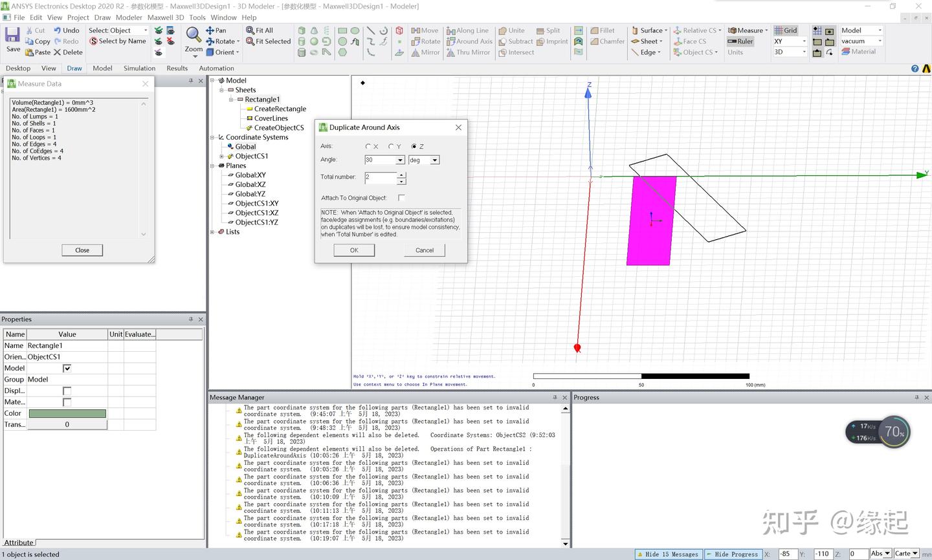This screenshot has width=932, height=560.
Task: Activate the Pan tool
Action: pyautogui.click(x=216, y=30)
